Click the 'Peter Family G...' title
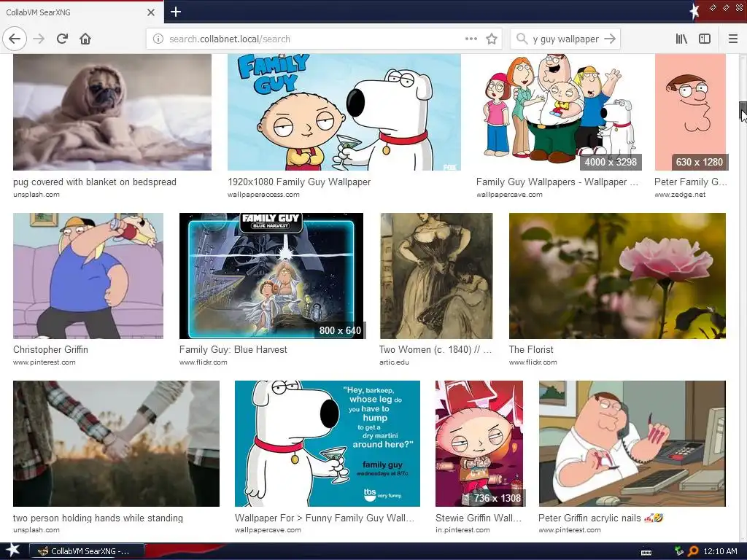747x560 pixels. click(x=690, y=182)
